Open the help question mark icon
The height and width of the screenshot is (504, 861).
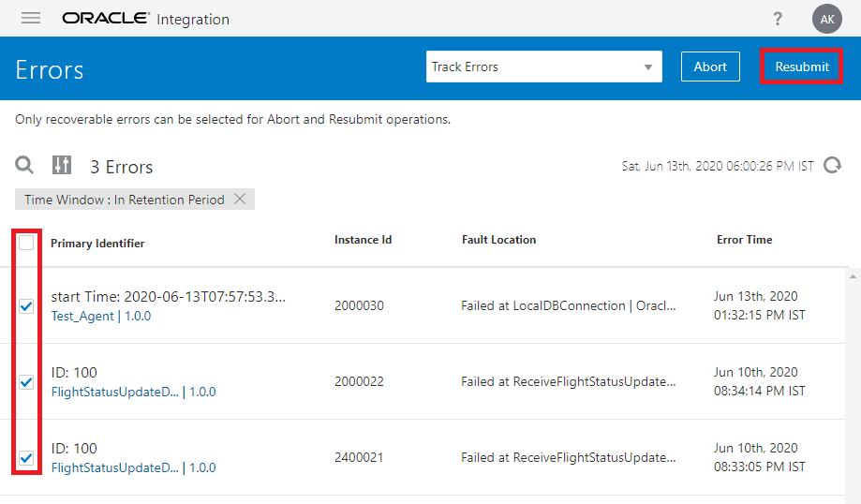coord(778,19)
